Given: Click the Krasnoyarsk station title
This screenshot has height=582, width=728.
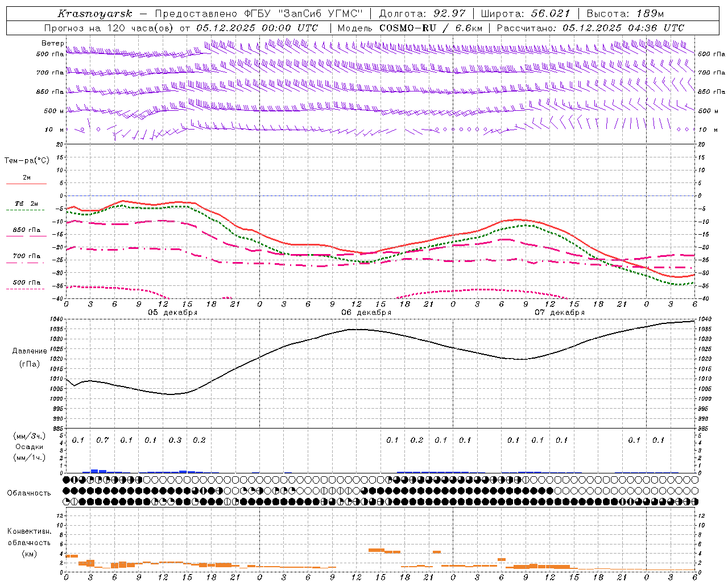Looking at the screenshot, I should click(x=95, y=14).
